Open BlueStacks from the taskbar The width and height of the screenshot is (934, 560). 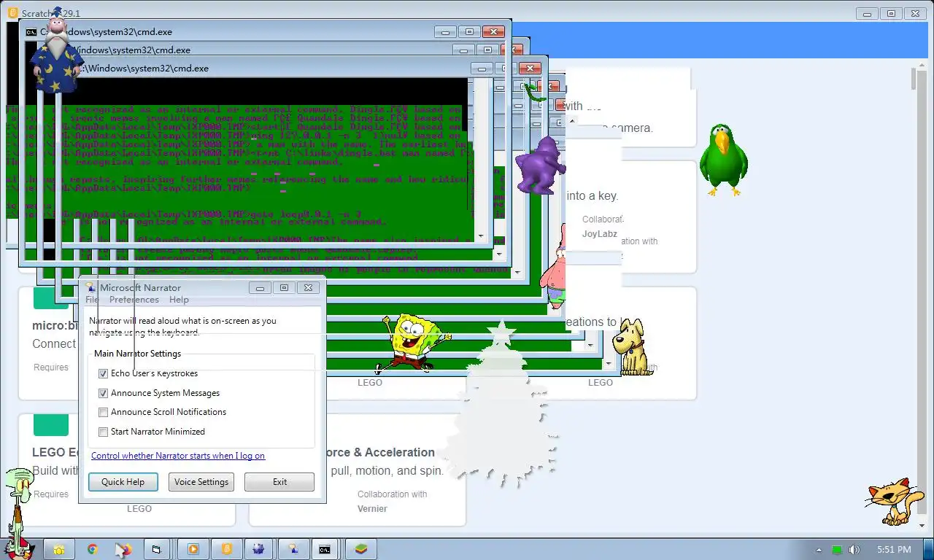pos(360,550)
